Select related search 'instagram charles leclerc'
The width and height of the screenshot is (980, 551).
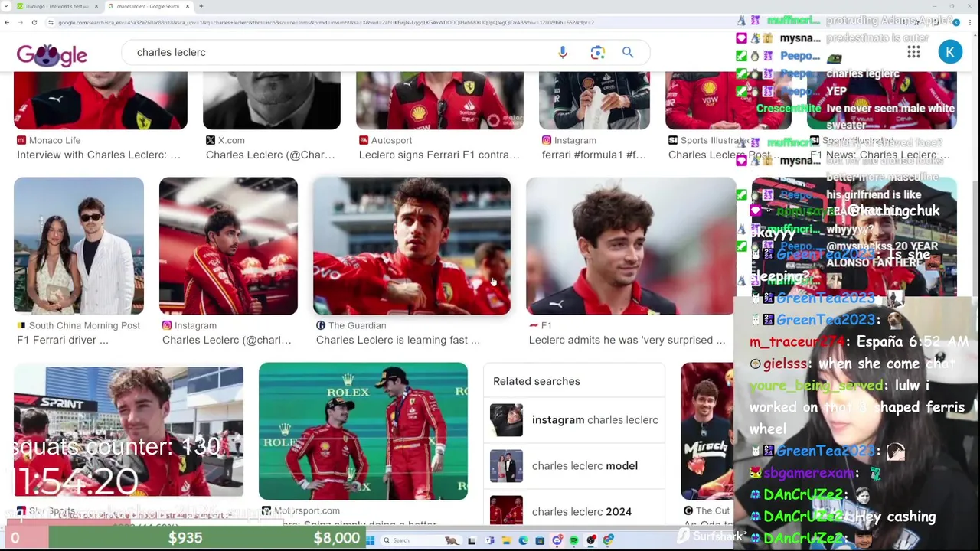click(574, 419)
